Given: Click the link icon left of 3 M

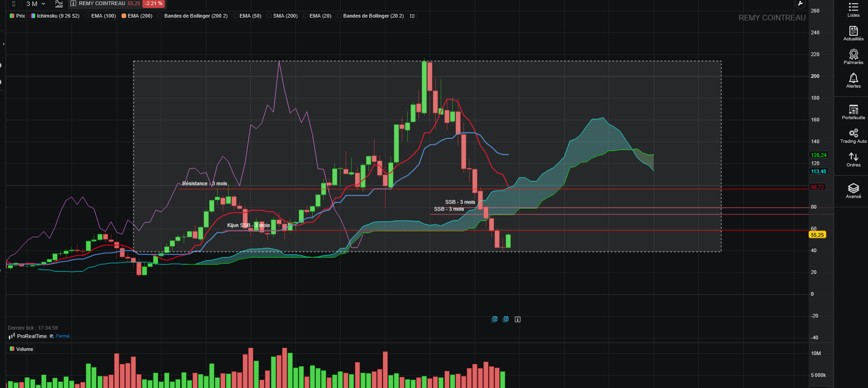Looking at the screenshot, I should pyautogui.click(x=14, y=4).
